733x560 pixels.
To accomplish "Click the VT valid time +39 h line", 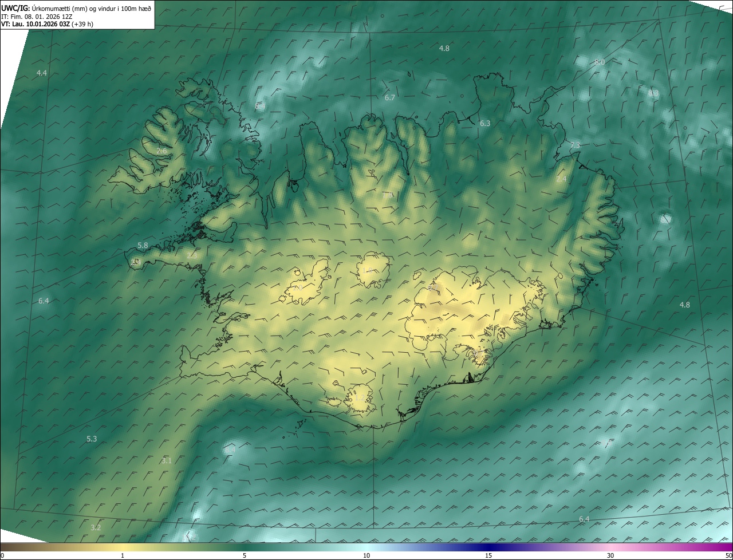I will pos(47,24).
